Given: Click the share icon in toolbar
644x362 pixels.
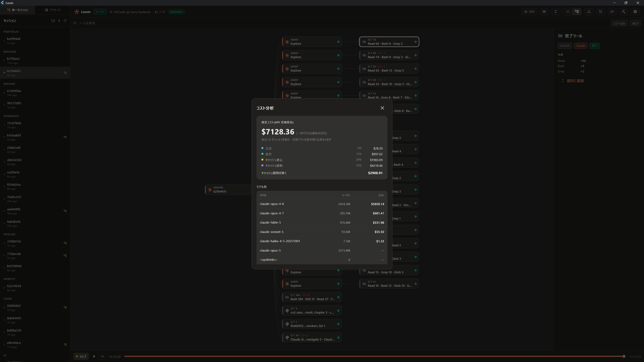Looking at the screenshot, I should click(x=624, y=12).
